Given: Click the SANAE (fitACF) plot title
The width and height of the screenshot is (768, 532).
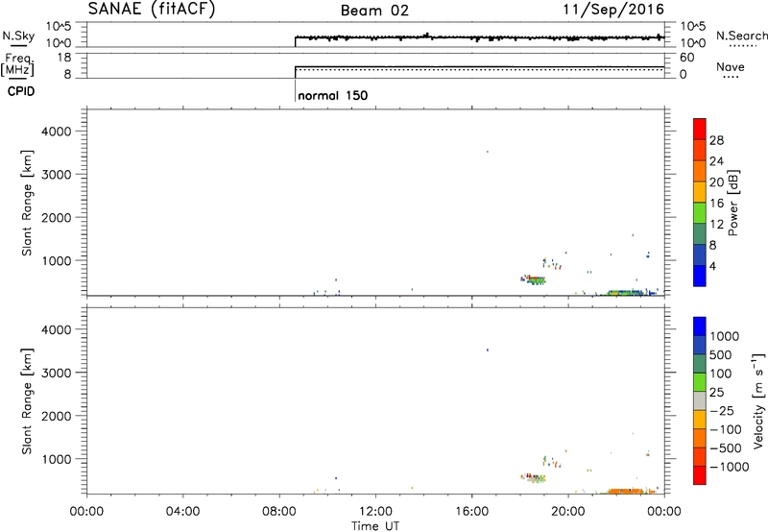Looking at the screenshot, I should pos(152,9).
